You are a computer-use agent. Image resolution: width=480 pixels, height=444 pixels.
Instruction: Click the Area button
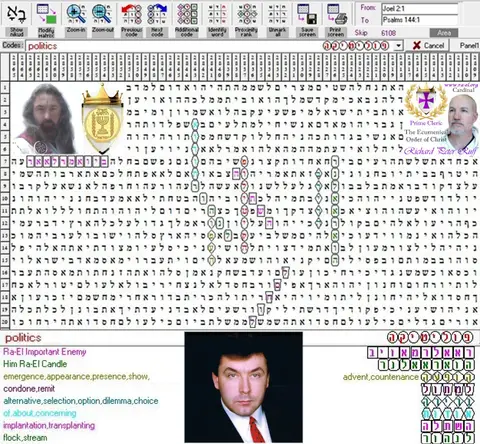coord(444,33)
